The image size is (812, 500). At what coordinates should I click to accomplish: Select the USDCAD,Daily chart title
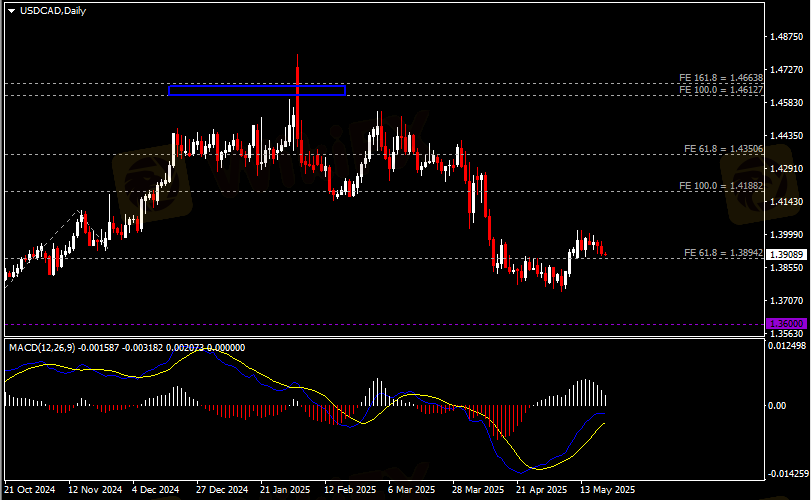pyautogui.click(x=53, y=11)
